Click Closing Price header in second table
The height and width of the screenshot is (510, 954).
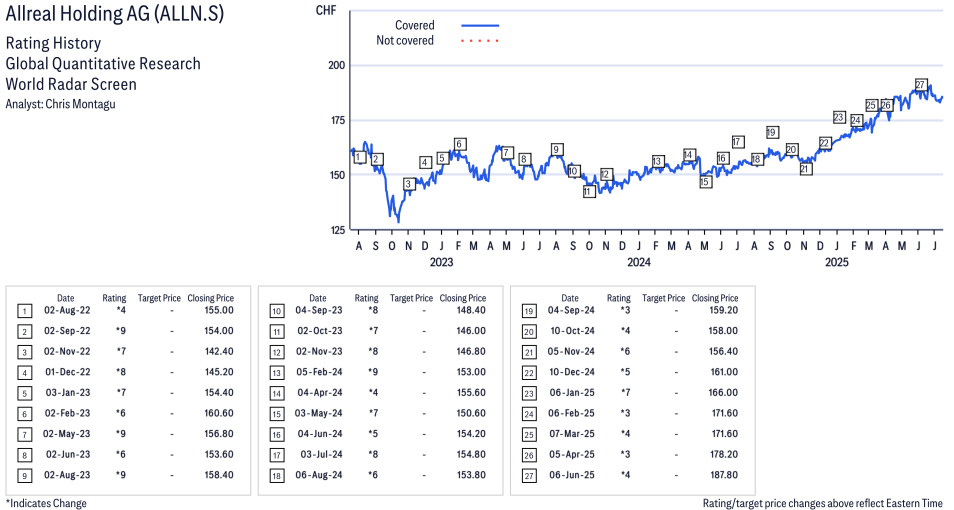[x=463, y=298]
